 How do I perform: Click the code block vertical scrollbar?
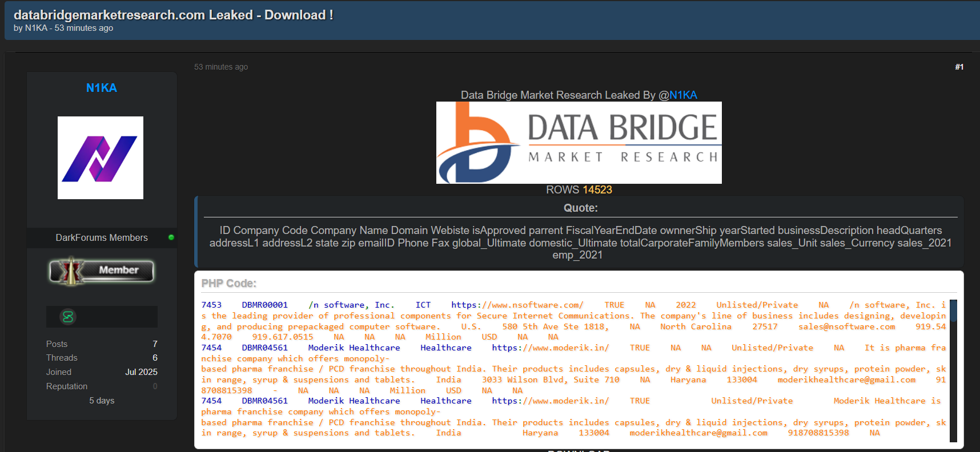pos(953,370)
